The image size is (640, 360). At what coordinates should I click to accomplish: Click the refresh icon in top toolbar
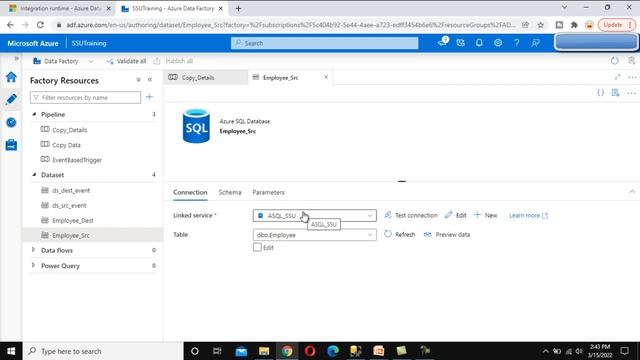click(x=614, y=61)
